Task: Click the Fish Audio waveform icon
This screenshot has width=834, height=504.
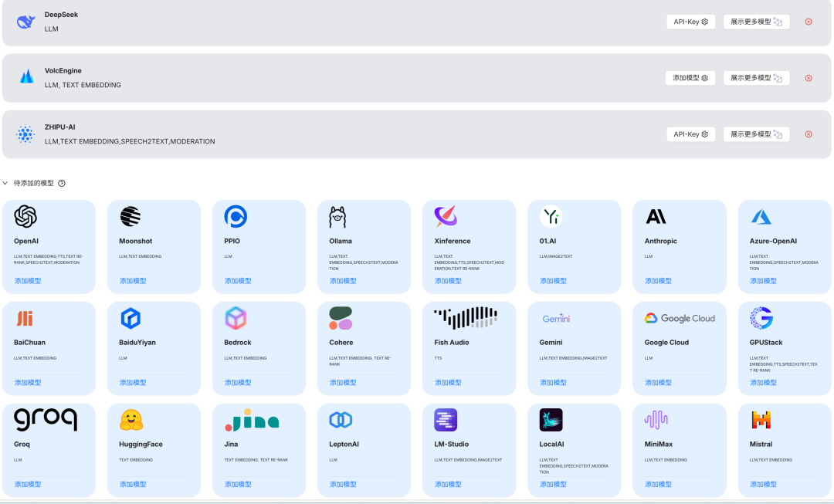Action: tap(465, 318)
